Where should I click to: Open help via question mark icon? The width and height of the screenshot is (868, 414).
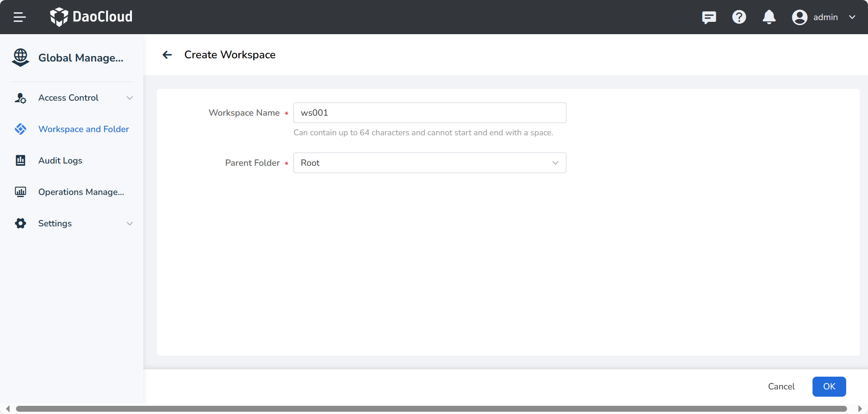tap(739, 17)
